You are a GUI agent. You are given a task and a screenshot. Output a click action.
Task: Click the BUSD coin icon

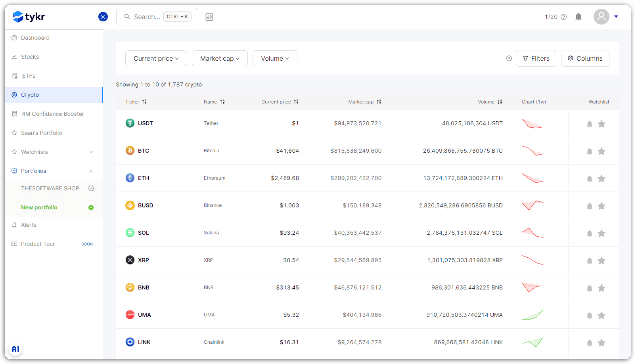coord(130,205)
